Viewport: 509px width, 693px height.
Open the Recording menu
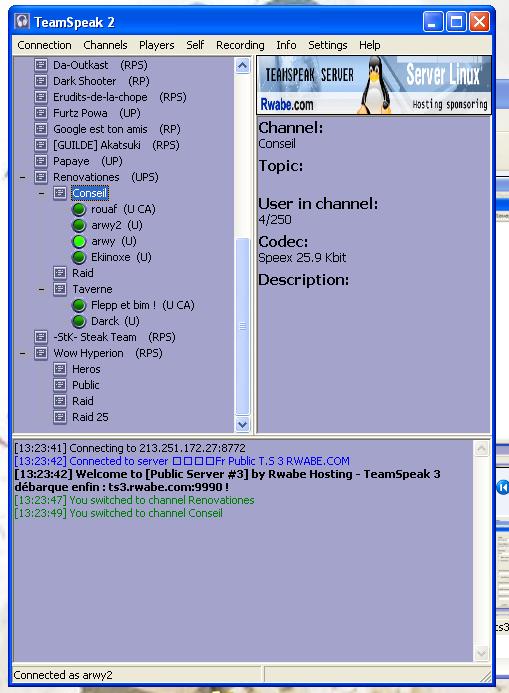[240, 45]
